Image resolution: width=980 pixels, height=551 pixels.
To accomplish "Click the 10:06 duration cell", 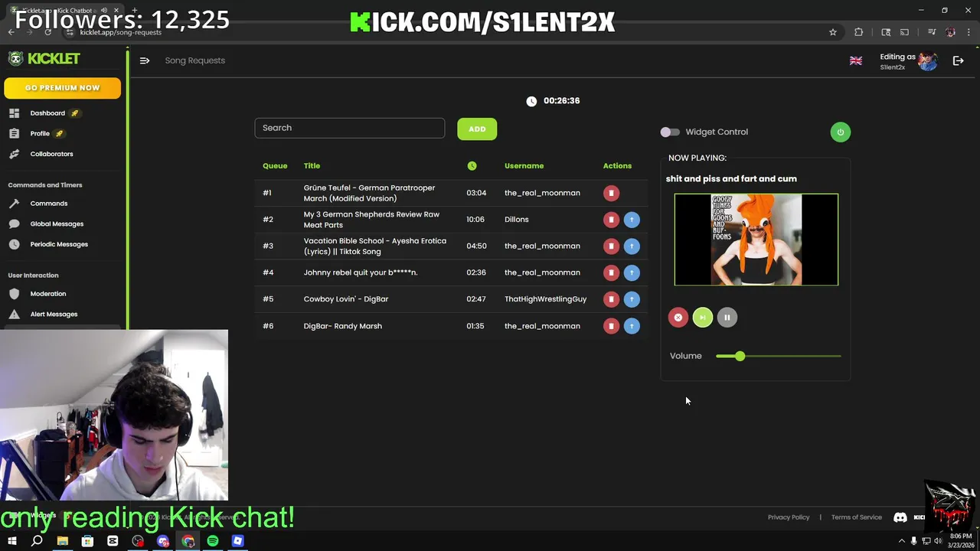I will (x=475, y=220).
